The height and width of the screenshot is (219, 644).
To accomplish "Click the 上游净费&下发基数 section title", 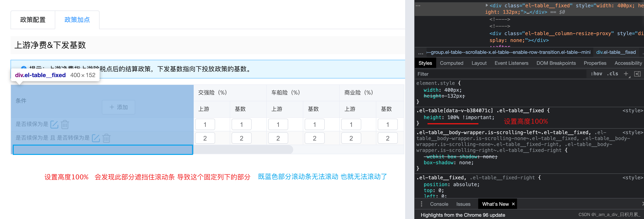I will (50, 45).
